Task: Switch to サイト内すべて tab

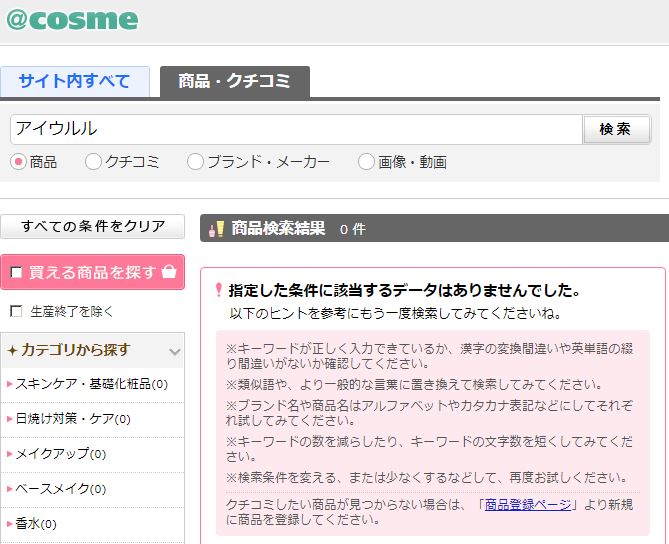Action: tap(75, 81)
